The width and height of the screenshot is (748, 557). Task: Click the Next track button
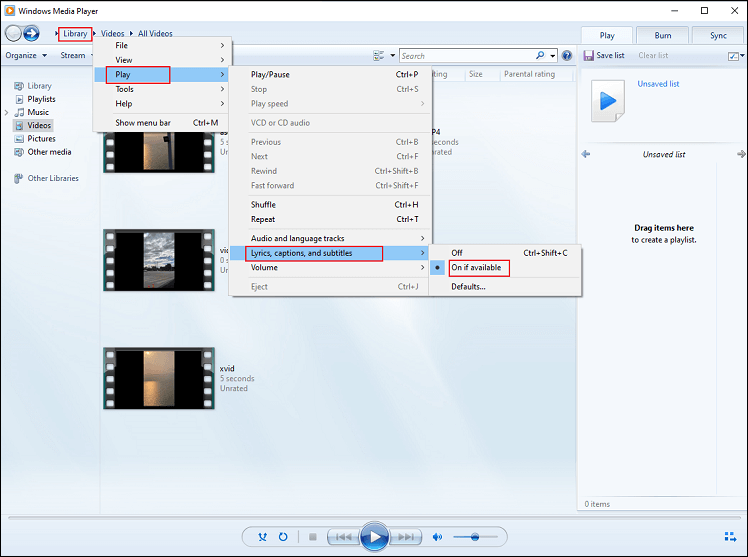[408, 537]
